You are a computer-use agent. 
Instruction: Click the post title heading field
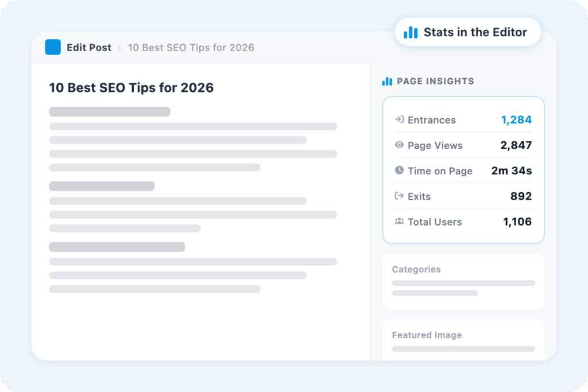[131, 88]
